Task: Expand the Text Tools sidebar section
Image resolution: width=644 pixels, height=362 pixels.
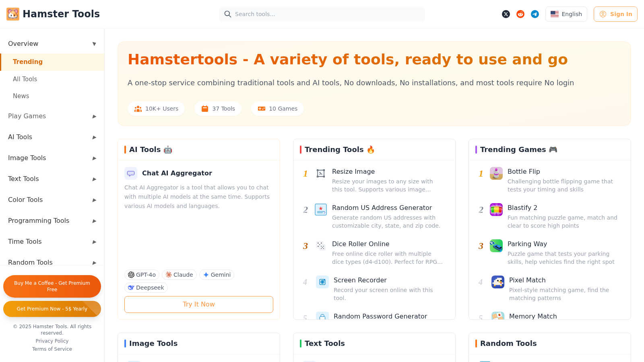Action: tap(52, 179)
